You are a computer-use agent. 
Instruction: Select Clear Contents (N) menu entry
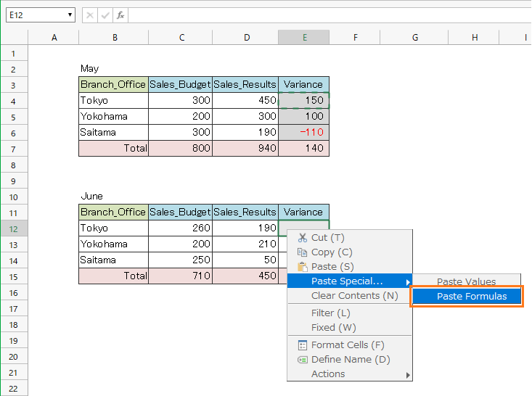point(354,296)
